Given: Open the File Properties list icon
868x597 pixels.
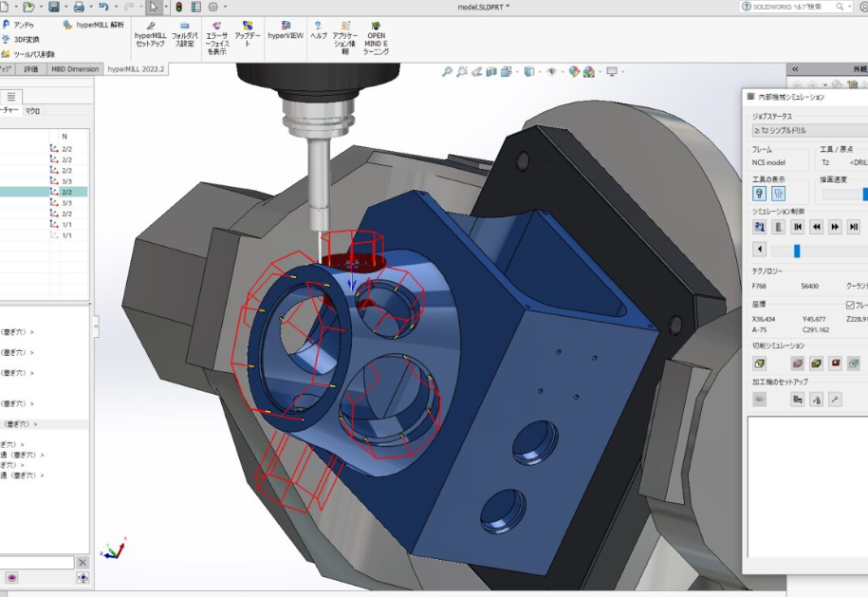Looking at the screenshot, I should point(196,7).
